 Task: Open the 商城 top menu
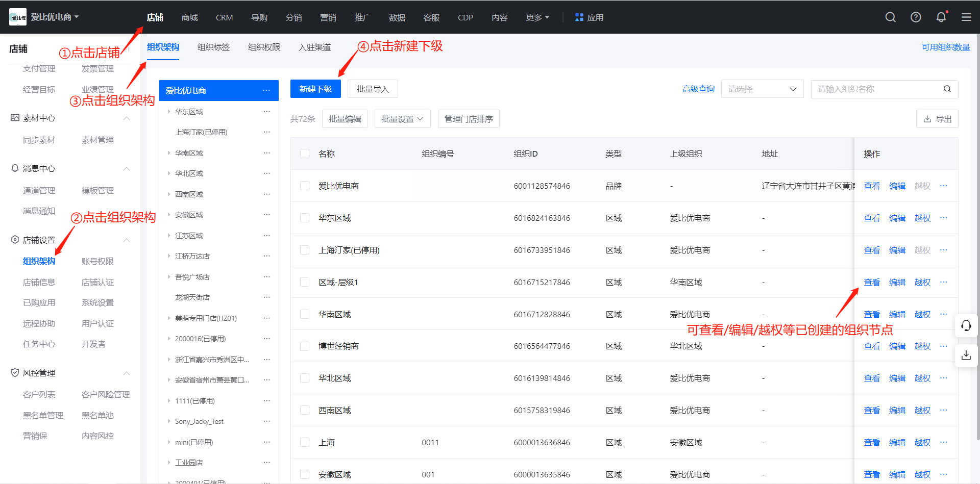click(189, 17)
